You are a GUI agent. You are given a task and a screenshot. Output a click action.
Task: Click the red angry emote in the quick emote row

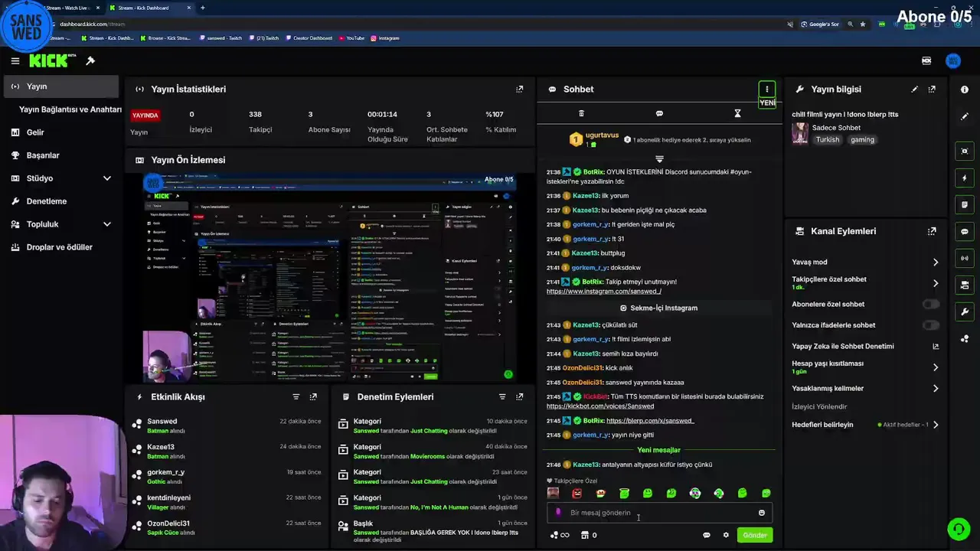pos(577,494)
